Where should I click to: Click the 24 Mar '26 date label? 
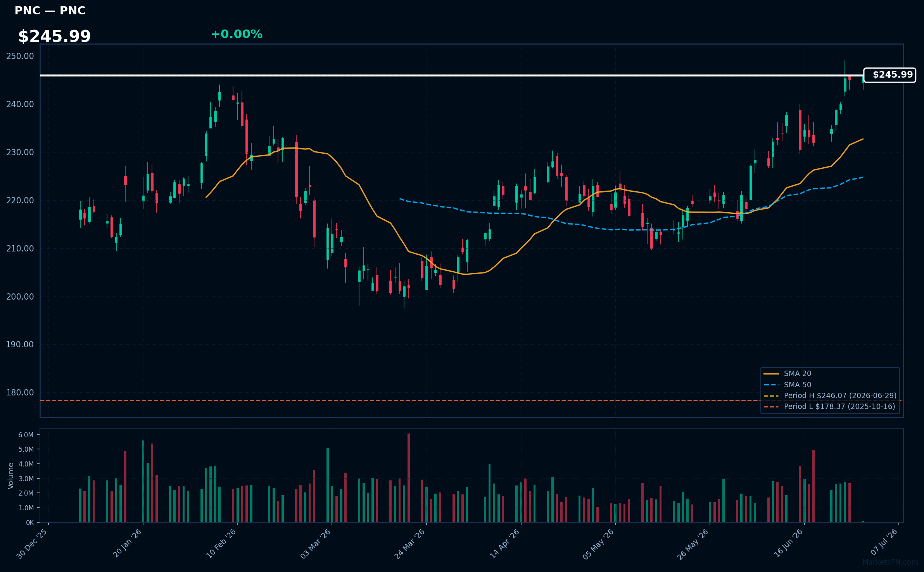tap(410, 544)
